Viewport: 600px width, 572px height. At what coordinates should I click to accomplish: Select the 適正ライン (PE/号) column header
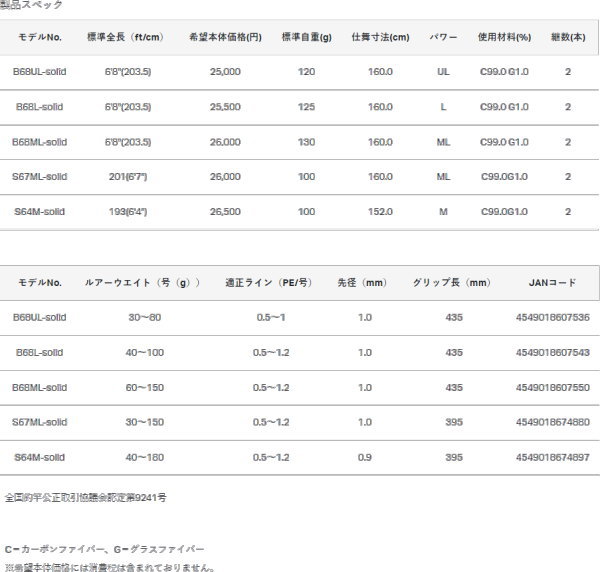coord(269,283)
